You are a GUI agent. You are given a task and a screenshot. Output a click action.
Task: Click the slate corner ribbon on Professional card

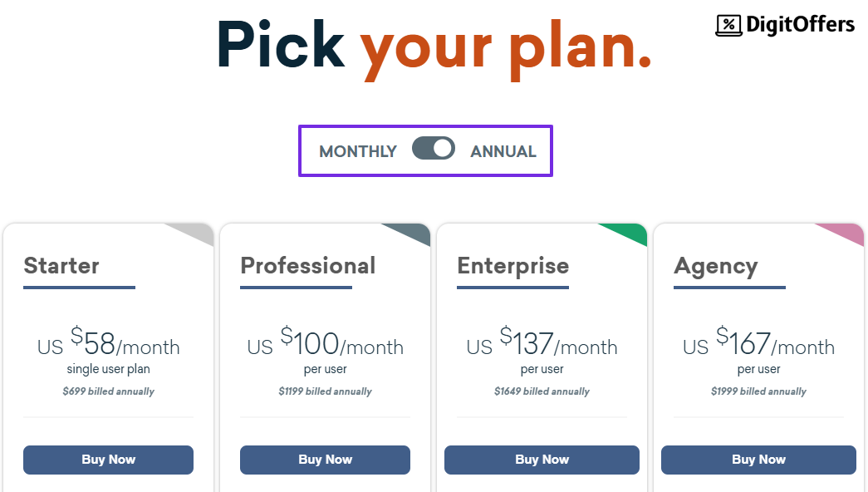click(413, 235)
